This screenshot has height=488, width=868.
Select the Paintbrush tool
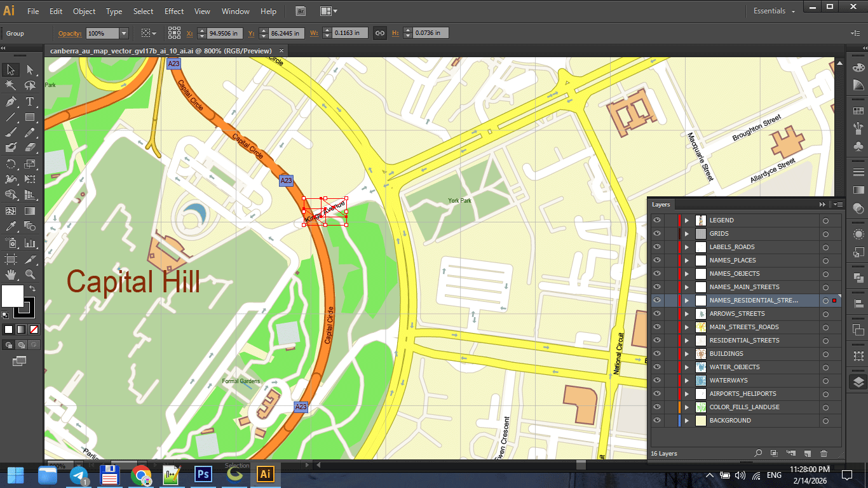[x=10, y=132]
